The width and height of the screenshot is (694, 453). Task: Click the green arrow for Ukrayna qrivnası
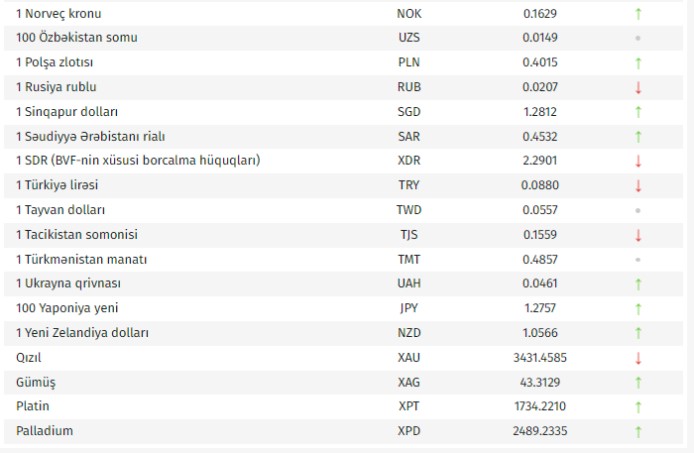coord(637,285)
